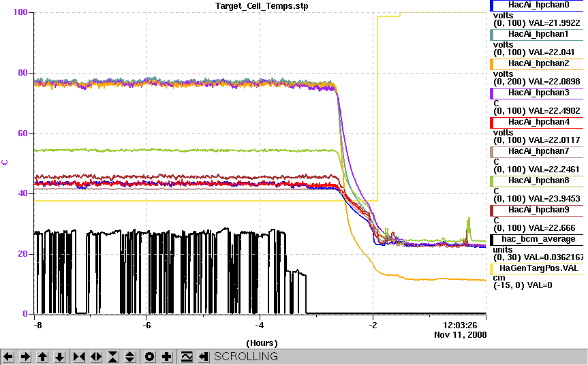Pan the plot down with the down arrow
This screenshot has width=588, height=365.
click(59, 356)
